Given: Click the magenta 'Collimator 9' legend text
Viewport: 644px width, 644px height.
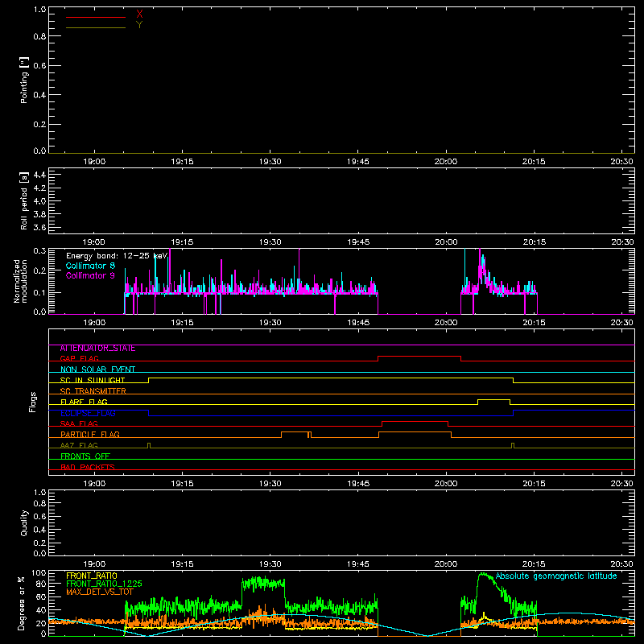Looking at the screenshot, I should [x=90, y=275].
